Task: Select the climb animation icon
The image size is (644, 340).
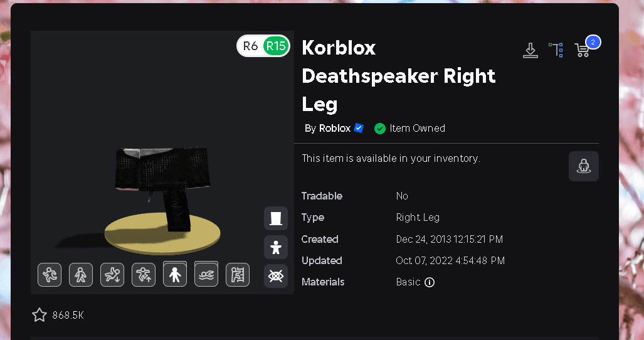Action: 238,275
